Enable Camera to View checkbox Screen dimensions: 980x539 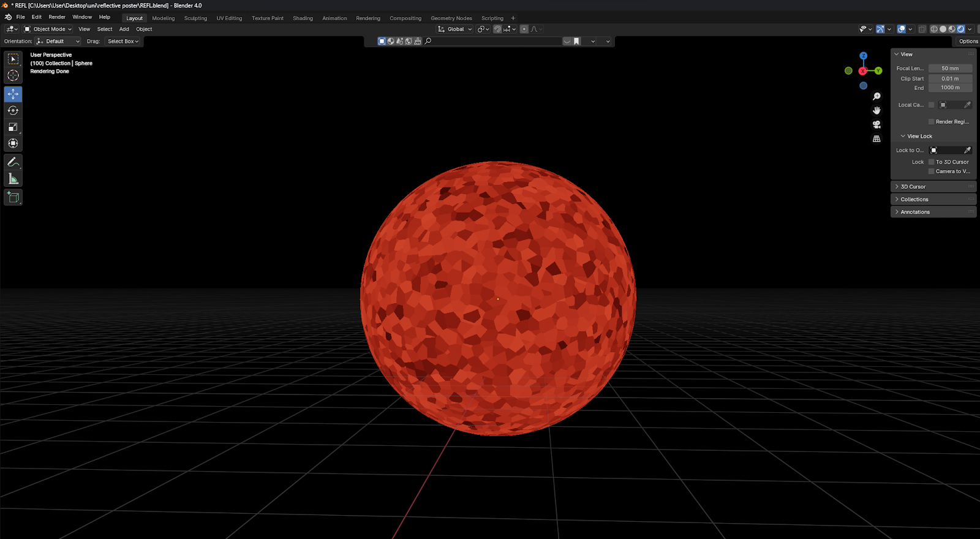(x=932, y=171)
